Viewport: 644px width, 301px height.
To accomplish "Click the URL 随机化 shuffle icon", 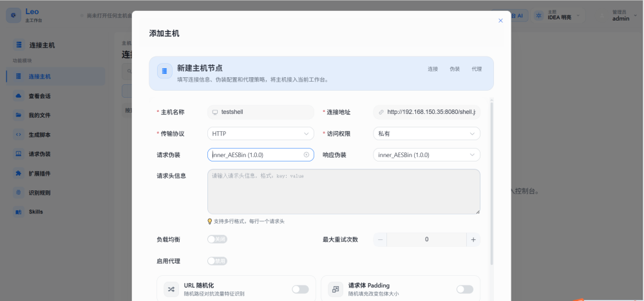I will (x=171, y=289).
